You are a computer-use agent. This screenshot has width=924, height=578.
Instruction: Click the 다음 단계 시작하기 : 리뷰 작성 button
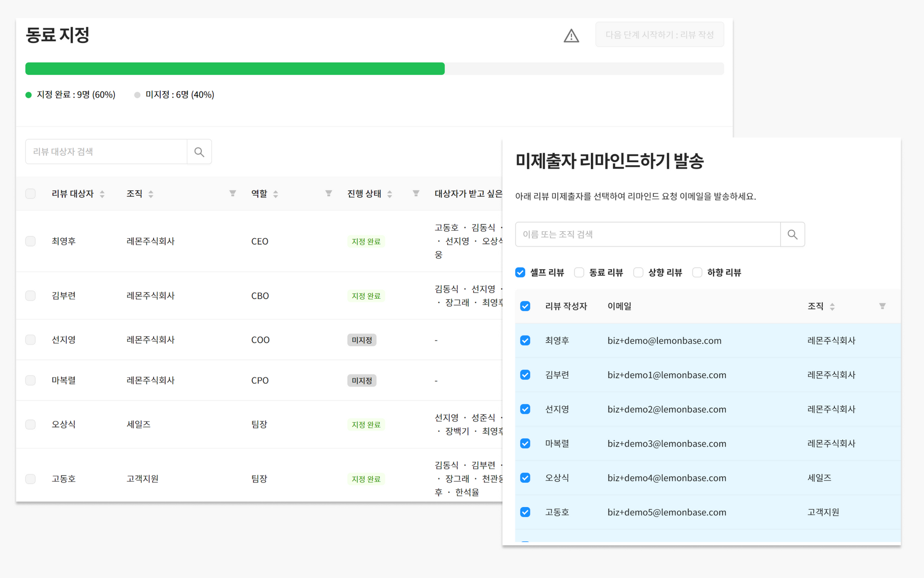click(x=659, y=34)
